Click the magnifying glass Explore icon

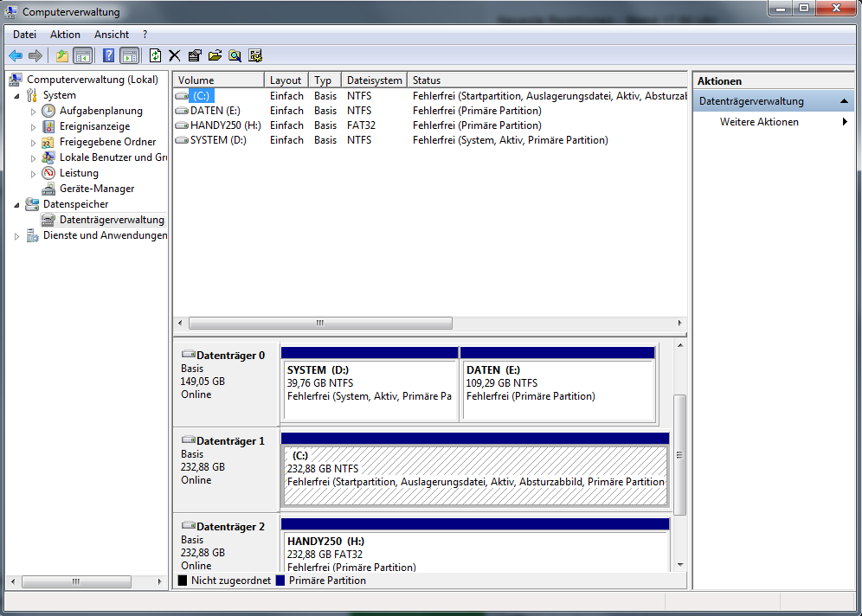tap(235, 55)
